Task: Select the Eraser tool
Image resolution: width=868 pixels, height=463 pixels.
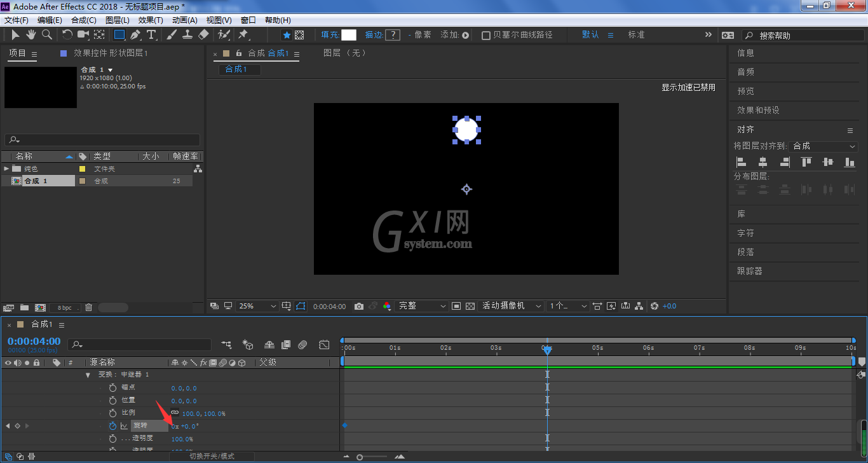Action: coord(203,34)
